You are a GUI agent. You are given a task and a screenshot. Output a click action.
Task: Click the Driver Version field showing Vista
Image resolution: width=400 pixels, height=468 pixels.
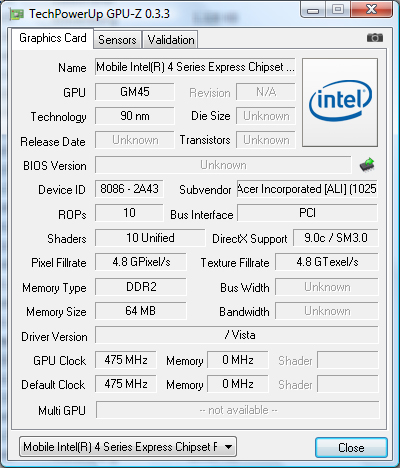pos(237,335)
